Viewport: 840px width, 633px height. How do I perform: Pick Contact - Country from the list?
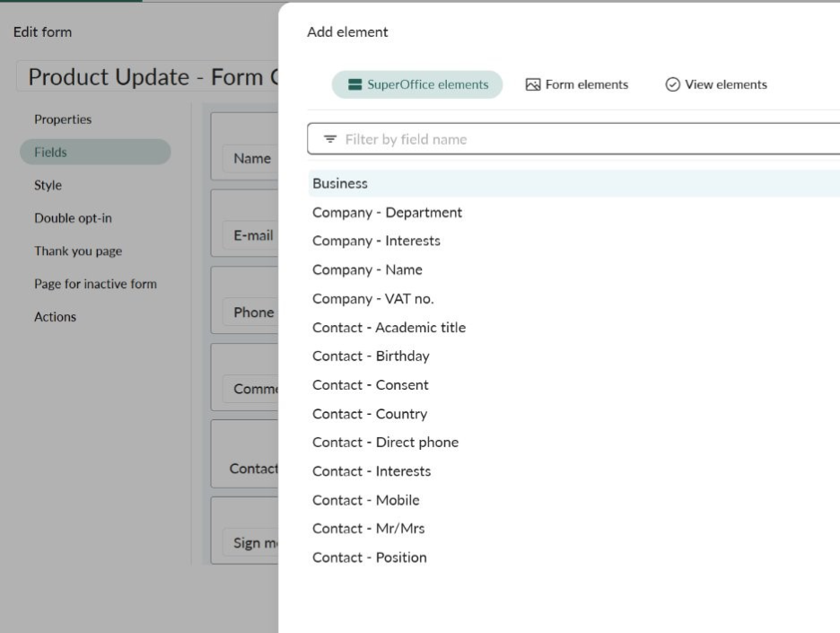(369, 414)
